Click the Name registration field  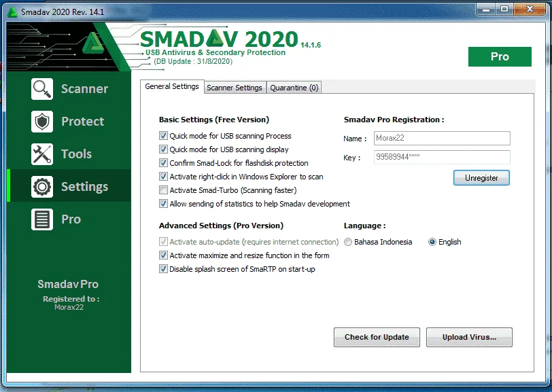pos(442,138)
